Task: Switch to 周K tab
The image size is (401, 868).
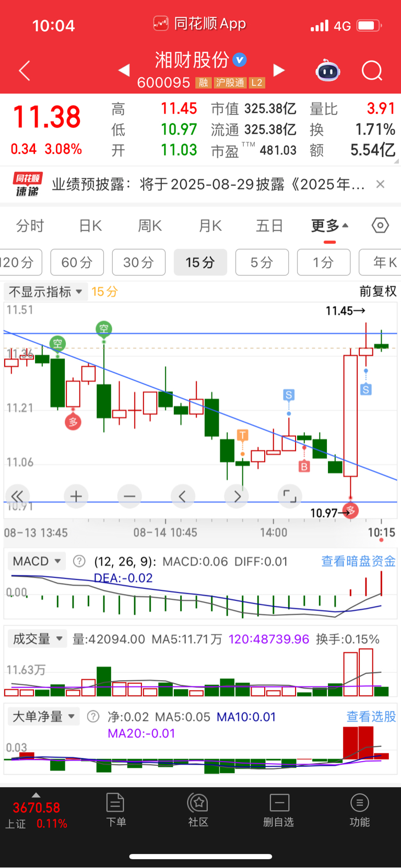Action: (150, 225)
